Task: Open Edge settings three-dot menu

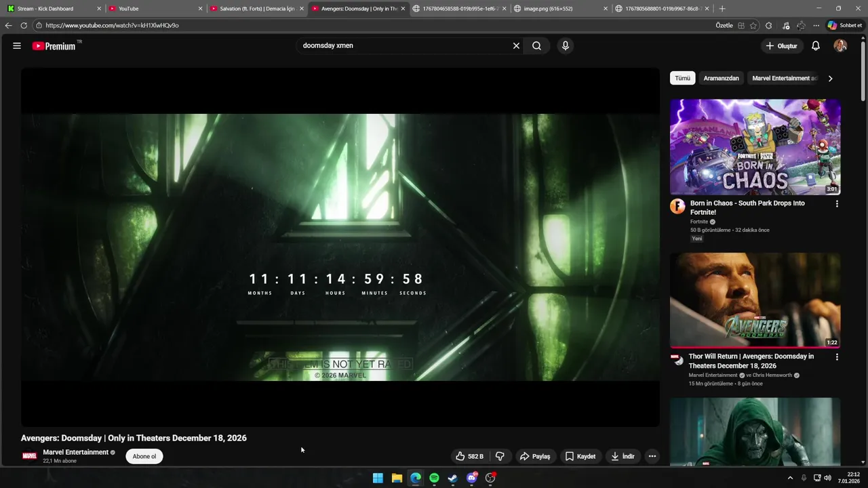Action: pyautogui.click(x=818, y=25)
